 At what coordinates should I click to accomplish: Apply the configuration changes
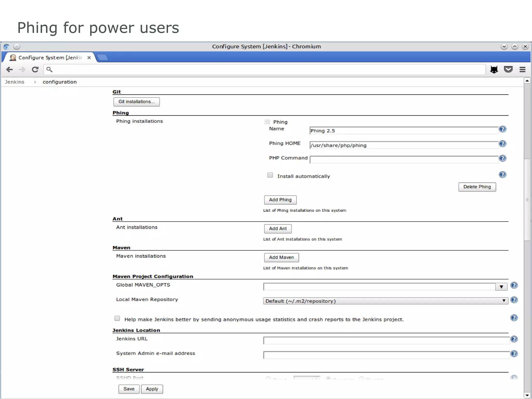(x=152, y=389)
